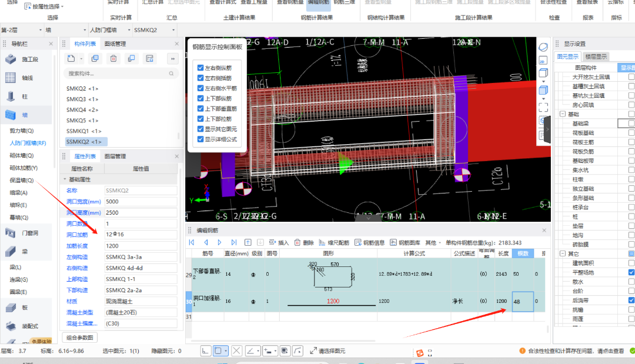Go to first rebar row icon

(192, 242)
